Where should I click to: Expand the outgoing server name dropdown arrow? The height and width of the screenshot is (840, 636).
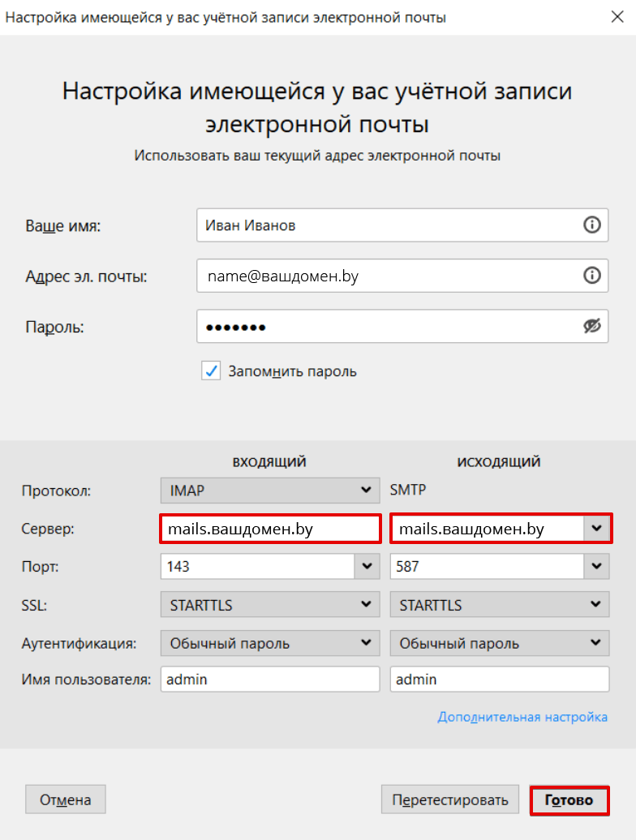596,529
